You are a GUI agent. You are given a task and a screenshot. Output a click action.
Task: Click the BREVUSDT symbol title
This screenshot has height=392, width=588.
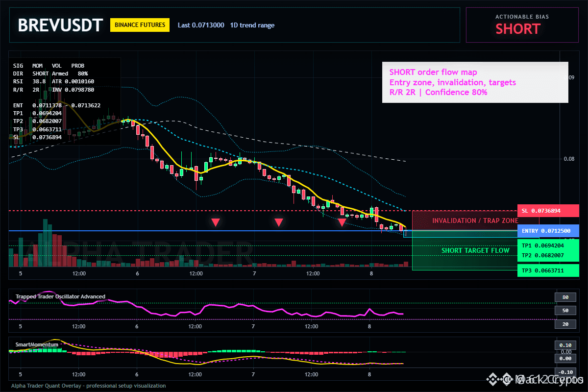click(61, 25)
